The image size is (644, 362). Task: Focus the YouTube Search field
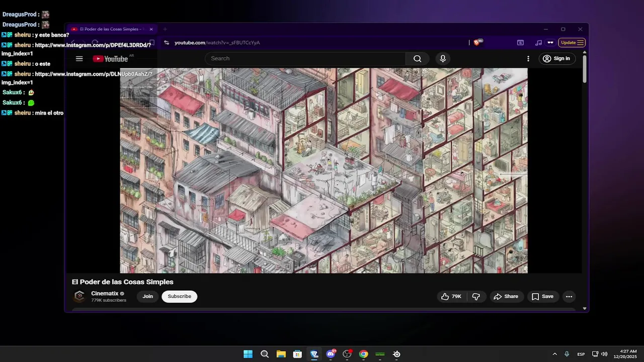coord(305,59)
